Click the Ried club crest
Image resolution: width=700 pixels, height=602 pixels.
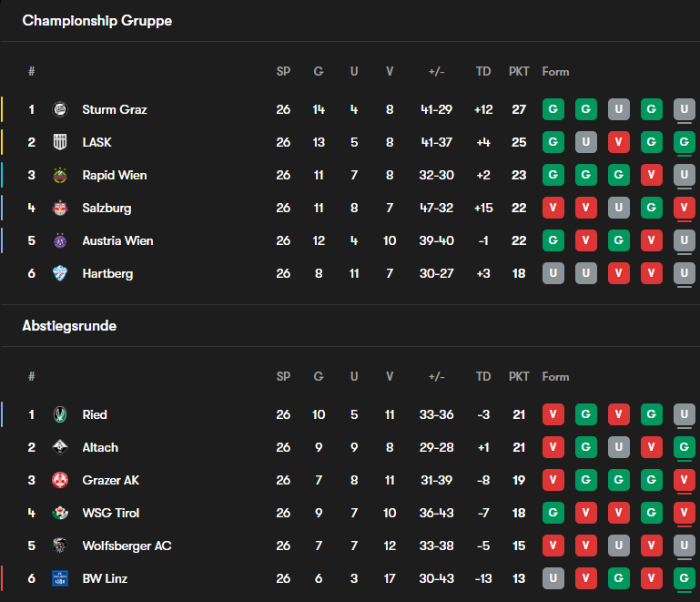60,414
